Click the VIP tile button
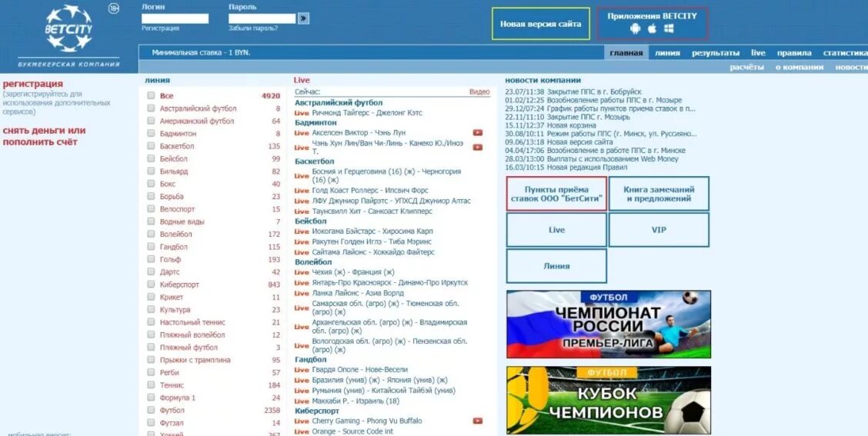The width and height of the screenshot is (868, 436). point(659,230)
